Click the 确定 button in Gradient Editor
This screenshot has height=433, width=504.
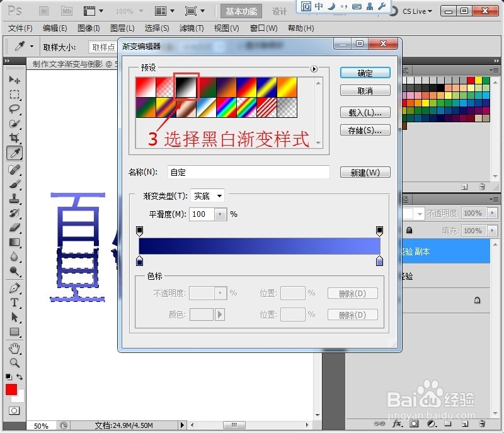coord(365,72)
